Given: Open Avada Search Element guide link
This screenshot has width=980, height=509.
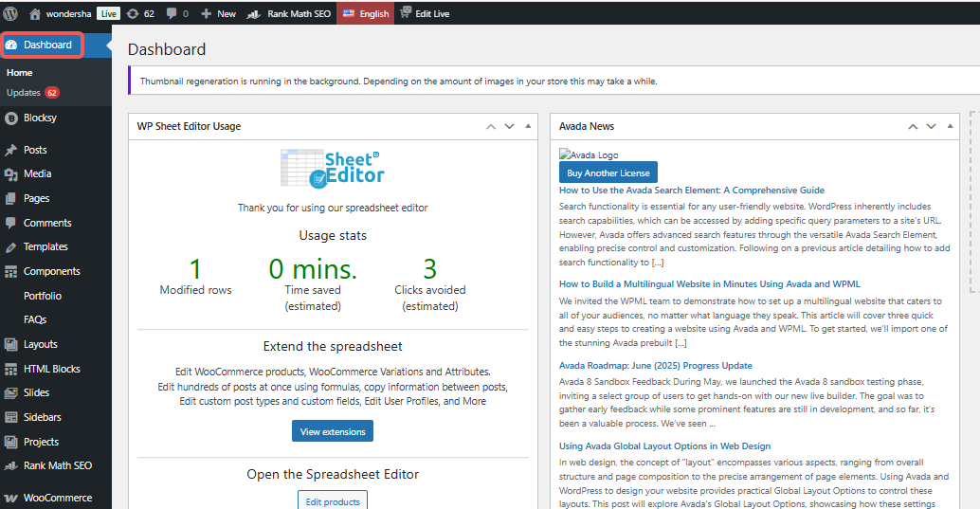Looking at the screenshot, I should pyautogui.click(x=691, y=191).
